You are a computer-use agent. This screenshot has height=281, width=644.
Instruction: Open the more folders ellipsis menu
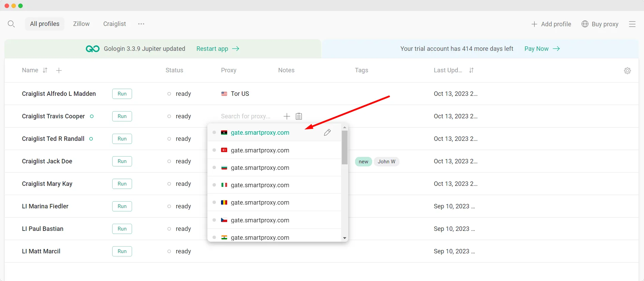[141, 24]
